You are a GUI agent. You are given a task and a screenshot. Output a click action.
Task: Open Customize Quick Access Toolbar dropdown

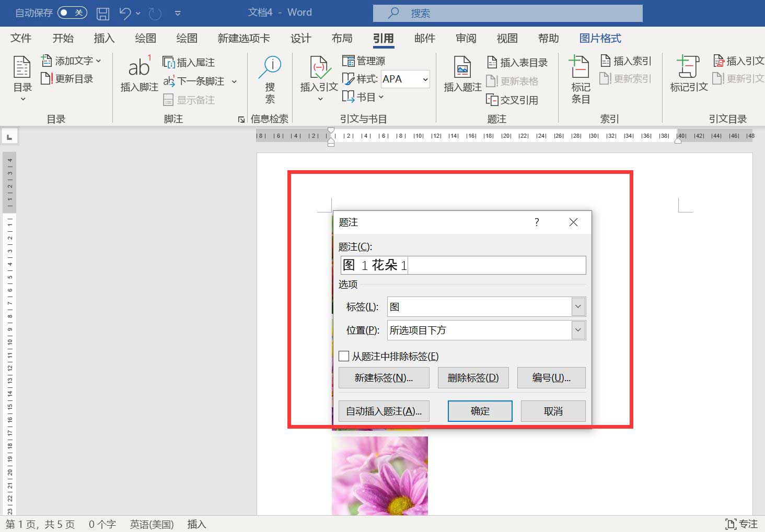tap(178, 13)
